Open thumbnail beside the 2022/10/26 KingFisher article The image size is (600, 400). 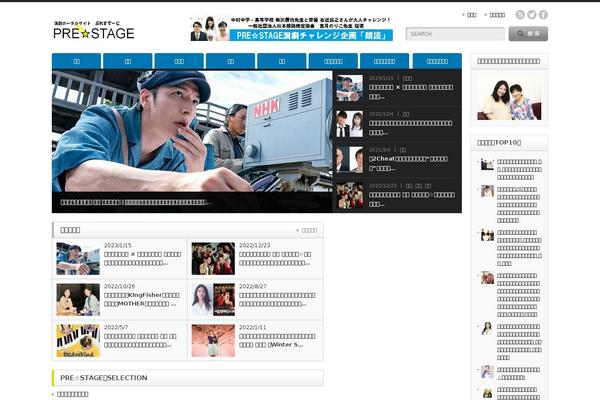coord(78,299)
